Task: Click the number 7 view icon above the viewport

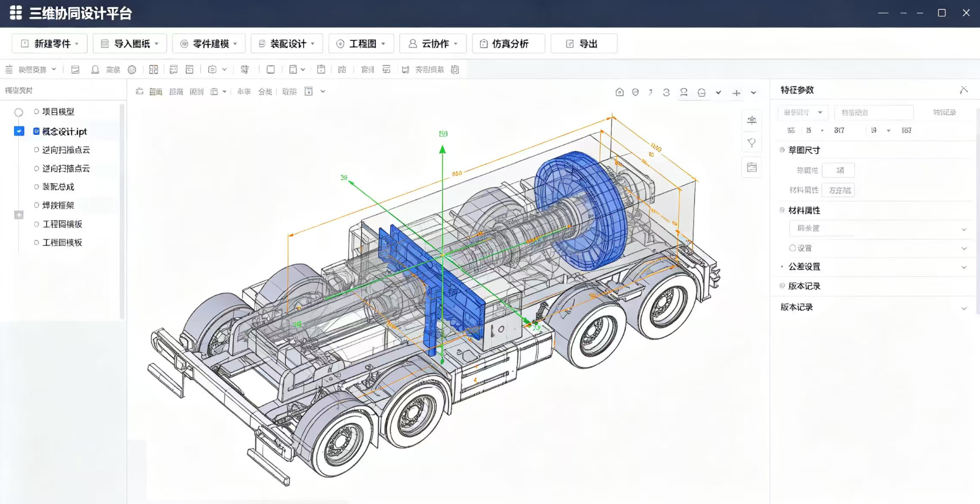Action: [x=651, y=92]
